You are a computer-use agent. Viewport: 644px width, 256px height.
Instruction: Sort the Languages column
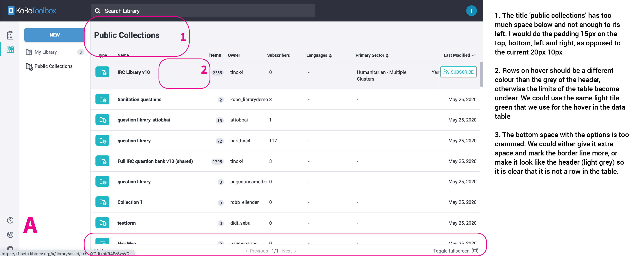[330, 55]
